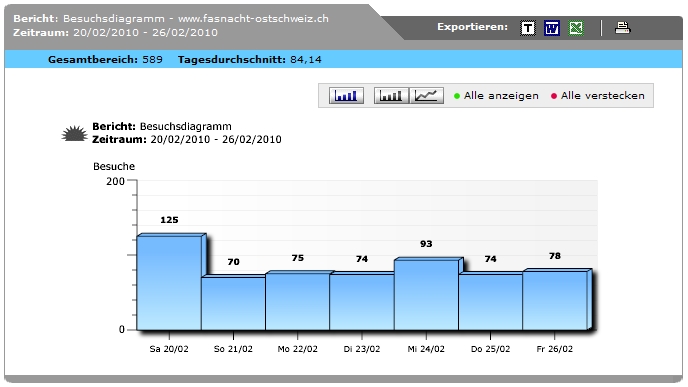
Task: Show all via 'Alle anzeigen'
Action: [x=496, y=96]
